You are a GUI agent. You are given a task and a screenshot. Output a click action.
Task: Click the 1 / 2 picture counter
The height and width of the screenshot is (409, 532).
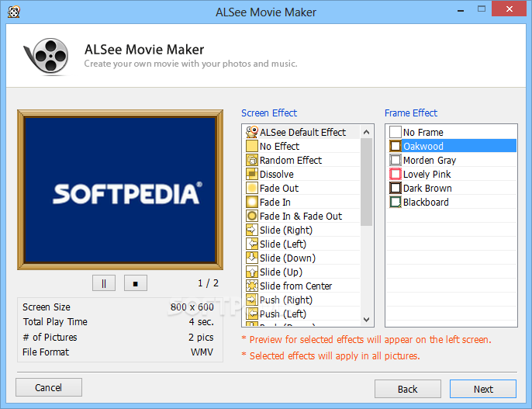tap(208, 283)
